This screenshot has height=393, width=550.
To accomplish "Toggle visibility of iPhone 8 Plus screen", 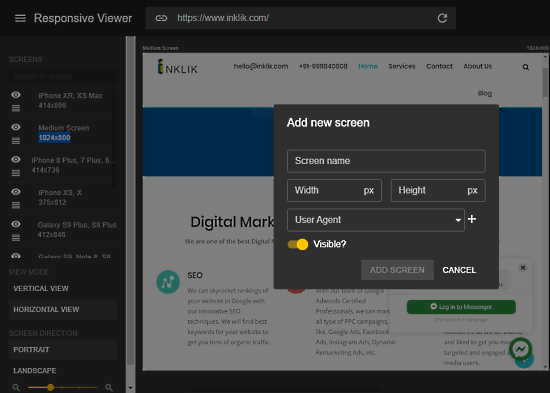I will (16, 159).
